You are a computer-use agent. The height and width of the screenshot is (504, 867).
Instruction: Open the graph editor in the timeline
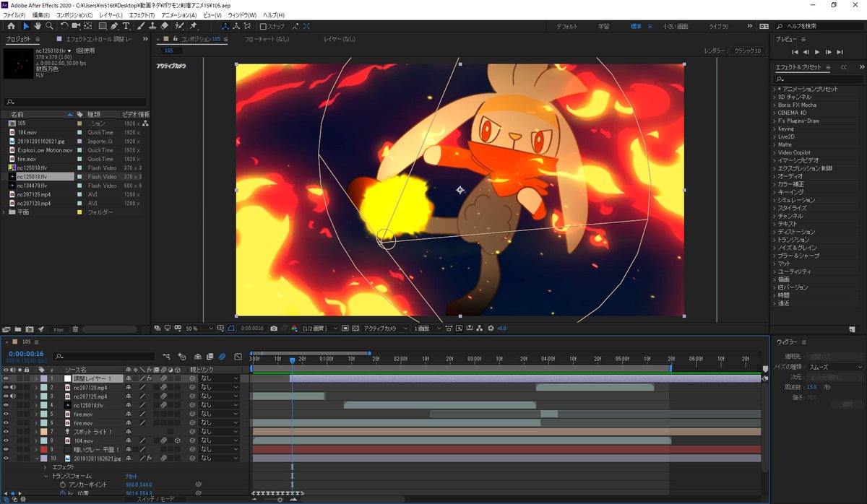[x=236, y=356]
